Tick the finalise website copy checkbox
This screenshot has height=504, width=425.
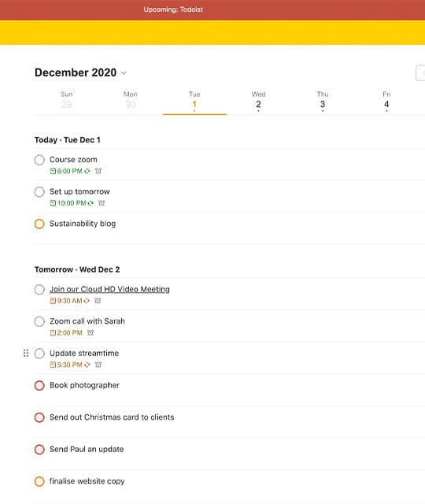coord(39,481)
